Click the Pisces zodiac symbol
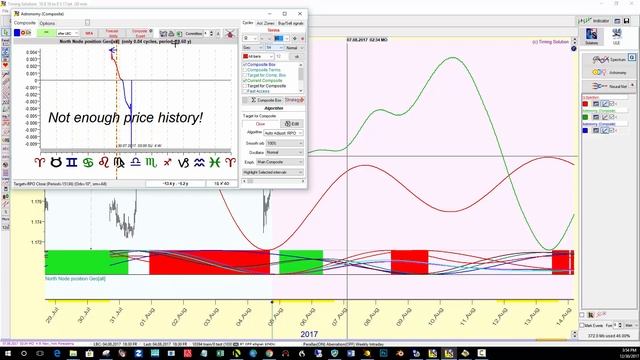This screenshot has height=360, width=640. (x=215, y=162)
